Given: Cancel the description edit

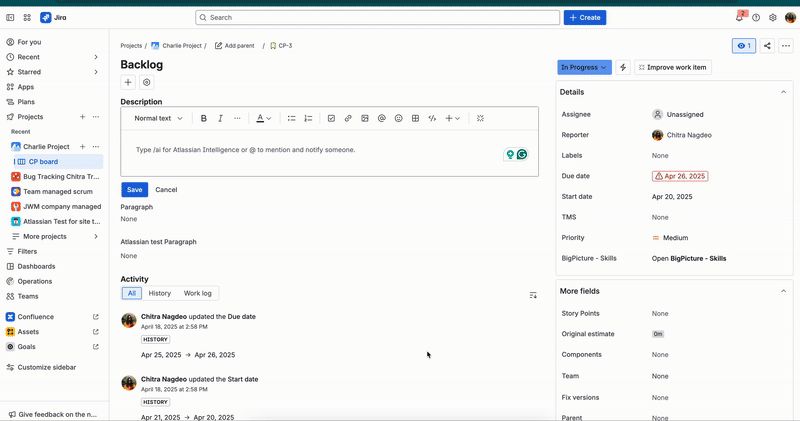Looking at the screenshot, I should coord(166,190).
